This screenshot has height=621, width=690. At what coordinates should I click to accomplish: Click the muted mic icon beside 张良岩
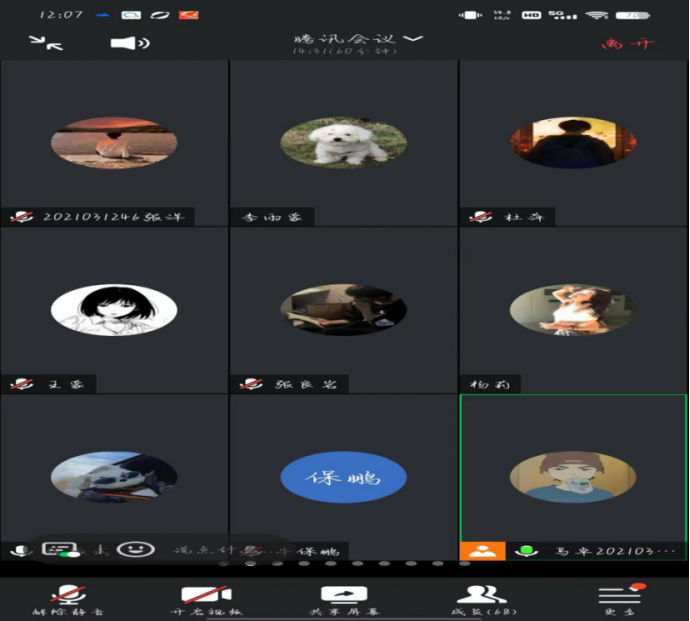(253, 384)
